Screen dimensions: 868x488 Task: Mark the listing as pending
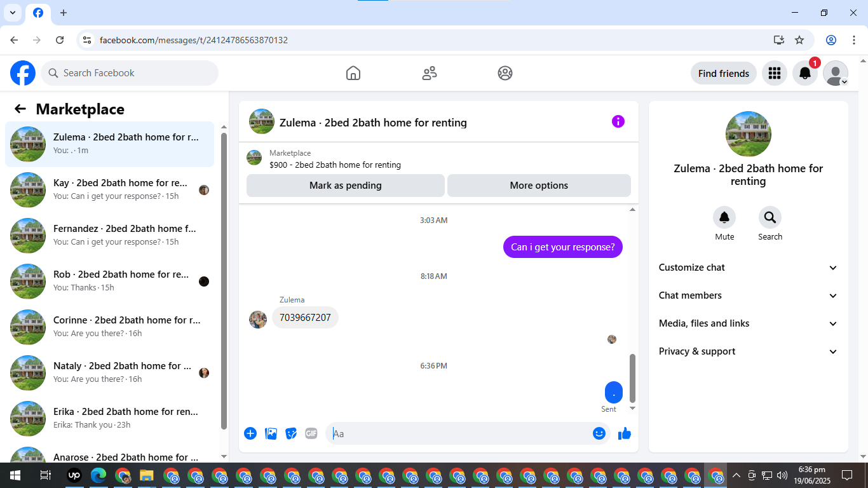[346, 186]
